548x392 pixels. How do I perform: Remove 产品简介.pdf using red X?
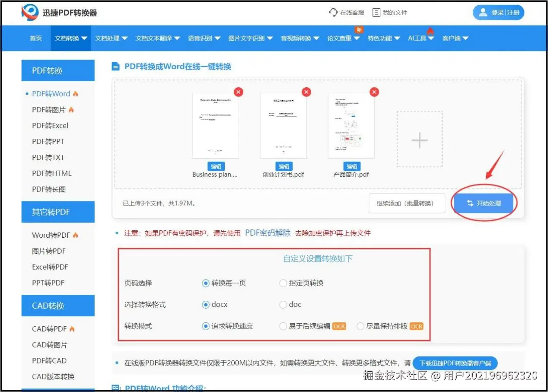[374, 92]
